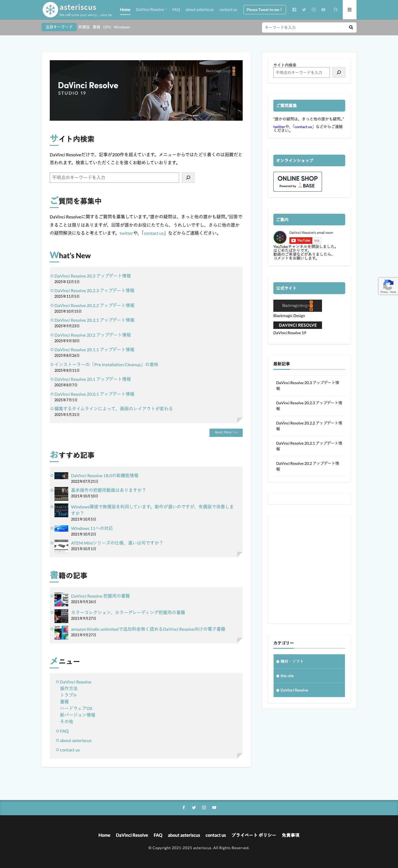Screen dimensions: 398x868
Task: Open DaVinci Resolve 20.2.3 アップデート情報 in What's New
Action: coord(95,291)
